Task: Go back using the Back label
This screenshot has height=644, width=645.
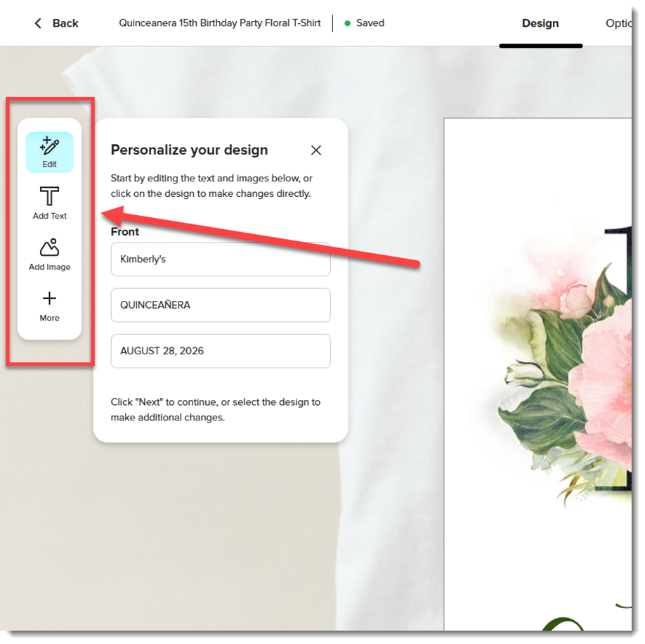Action: [65, 23]
